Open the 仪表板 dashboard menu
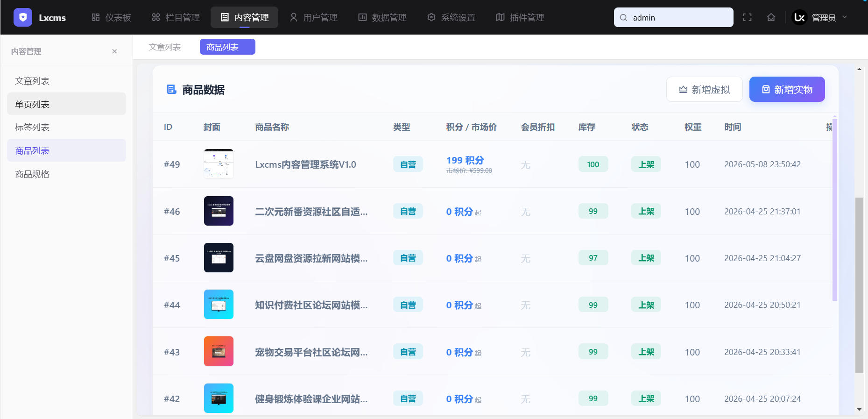868x419 pixels. tap(111, 17)
